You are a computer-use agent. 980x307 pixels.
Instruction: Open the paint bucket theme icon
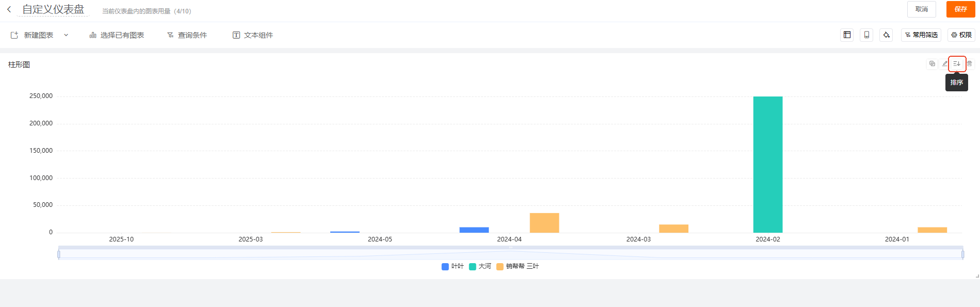[x=886, y=35]
